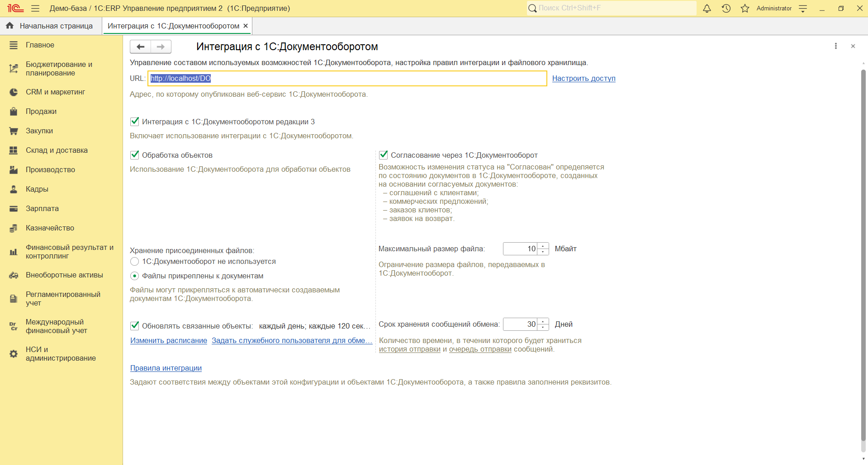This screenshot has height=465, width=868.
Task: Click the Регламентированный учет calculator icon
Action: tap(14, 299)
